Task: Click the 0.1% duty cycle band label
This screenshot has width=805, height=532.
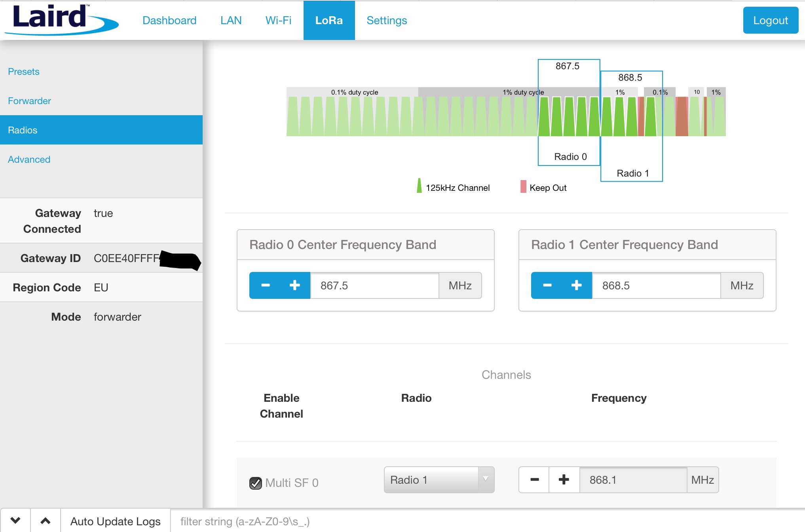Action: (x=355, y=92)
